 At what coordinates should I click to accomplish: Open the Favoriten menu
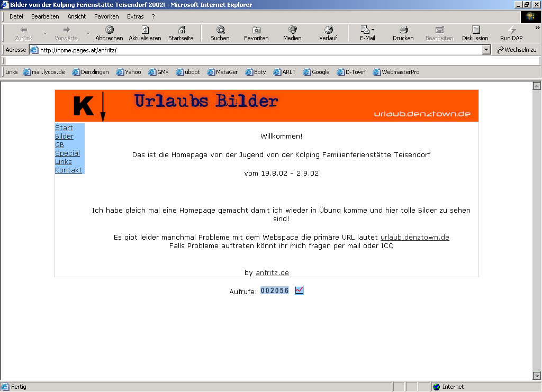coord(106,16)
